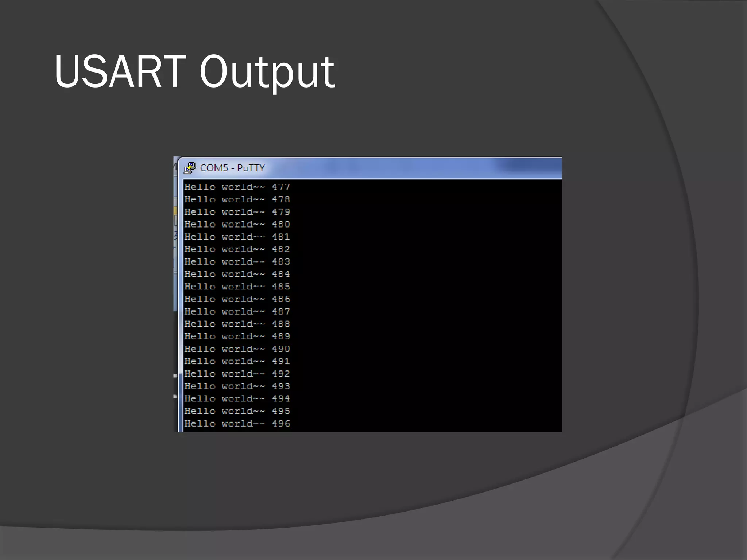Screen dimensions: 747x560
Task: Select the line 'Hello world~~ 486'
Action: pyautogui.click(x=237, y=299)
